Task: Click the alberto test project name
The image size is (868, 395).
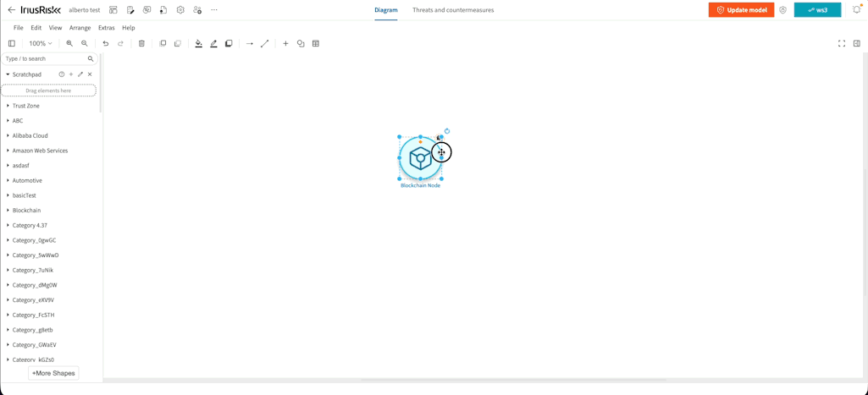Action: tap(84, 10)
